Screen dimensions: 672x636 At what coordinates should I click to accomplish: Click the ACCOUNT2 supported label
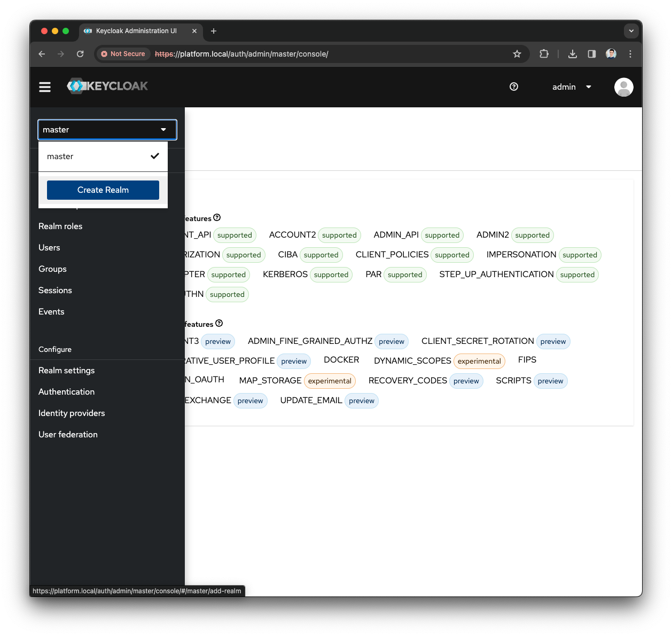pos(339,235)
